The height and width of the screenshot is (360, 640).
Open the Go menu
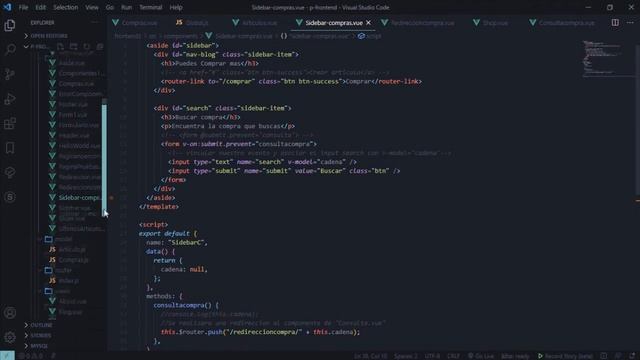[x=110, y=7]
